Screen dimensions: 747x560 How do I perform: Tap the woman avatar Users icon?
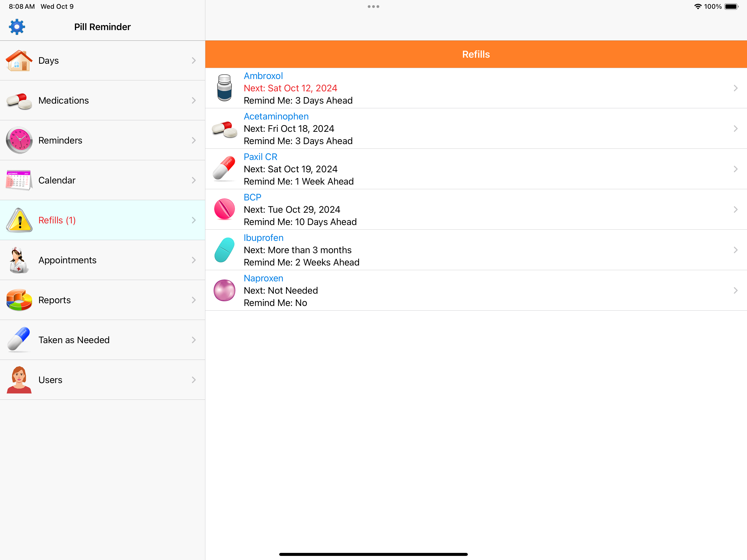[x=19, y=380]
